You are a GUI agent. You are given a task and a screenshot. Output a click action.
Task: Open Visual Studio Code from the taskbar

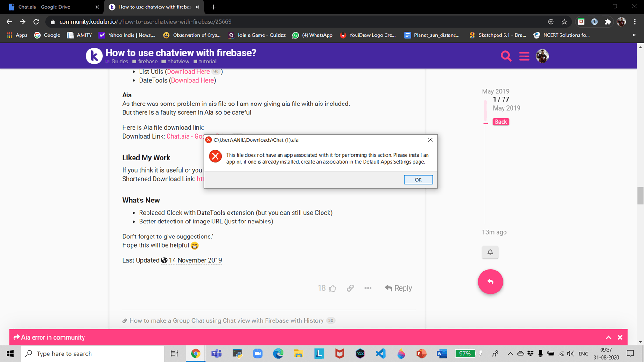[x=381, y=354]
